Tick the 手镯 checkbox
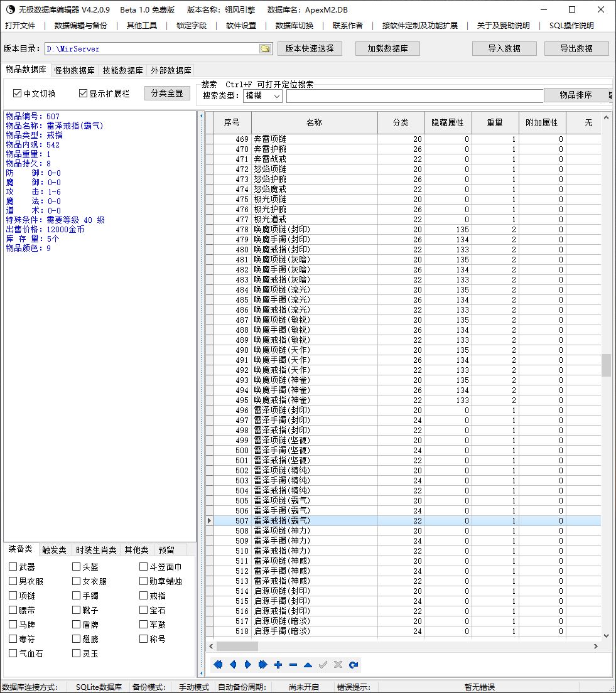616x693 pixels. pyautogui.click(x=76, y=596)
